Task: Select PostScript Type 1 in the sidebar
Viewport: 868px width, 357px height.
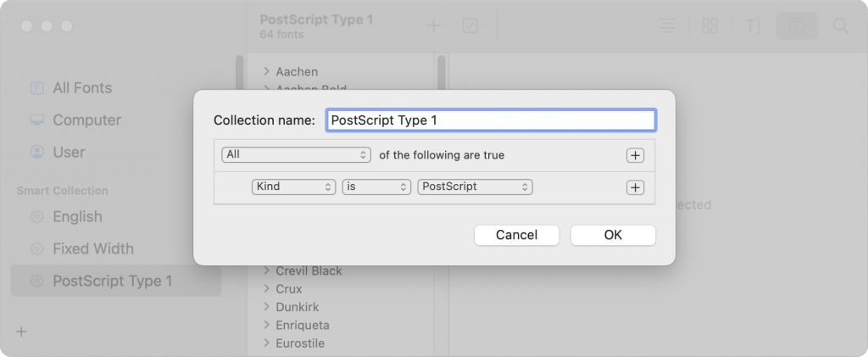Action: click(116, 281)
